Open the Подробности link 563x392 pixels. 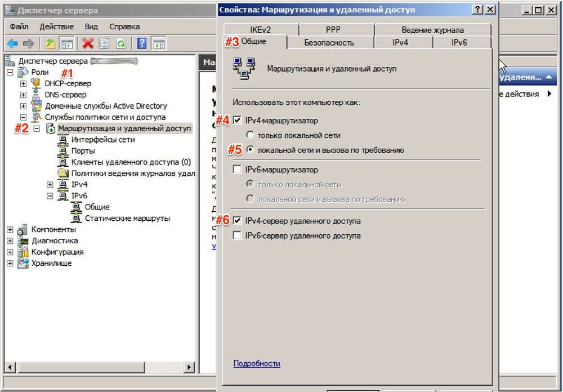click(x=257, y=363)
